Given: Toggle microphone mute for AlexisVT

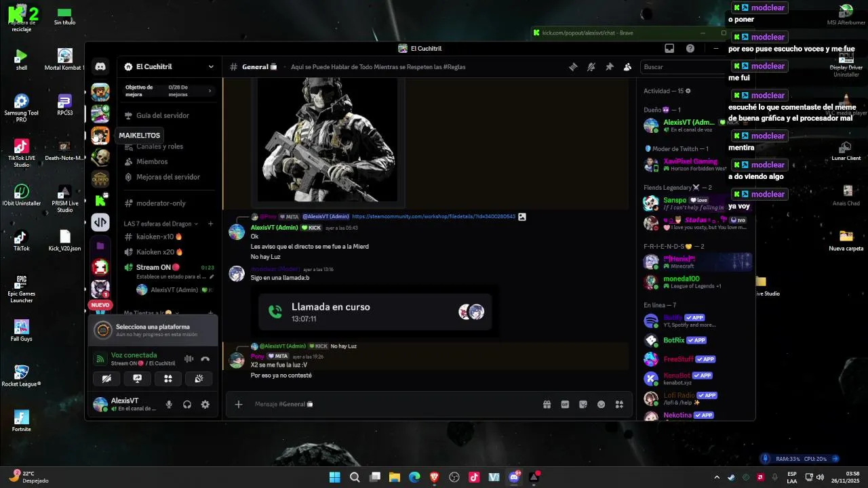Looking at the screenshot, I should 169,405.
